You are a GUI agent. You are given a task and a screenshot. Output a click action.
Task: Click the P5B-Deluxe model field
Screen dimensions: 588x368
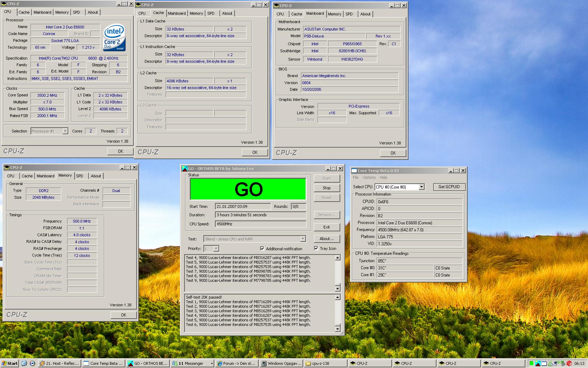334,36
